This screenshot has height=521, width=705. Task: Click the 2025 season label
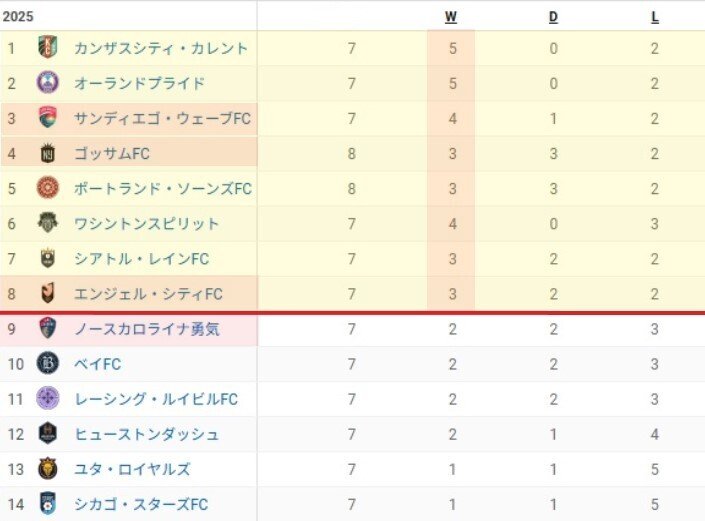(19, 16)
